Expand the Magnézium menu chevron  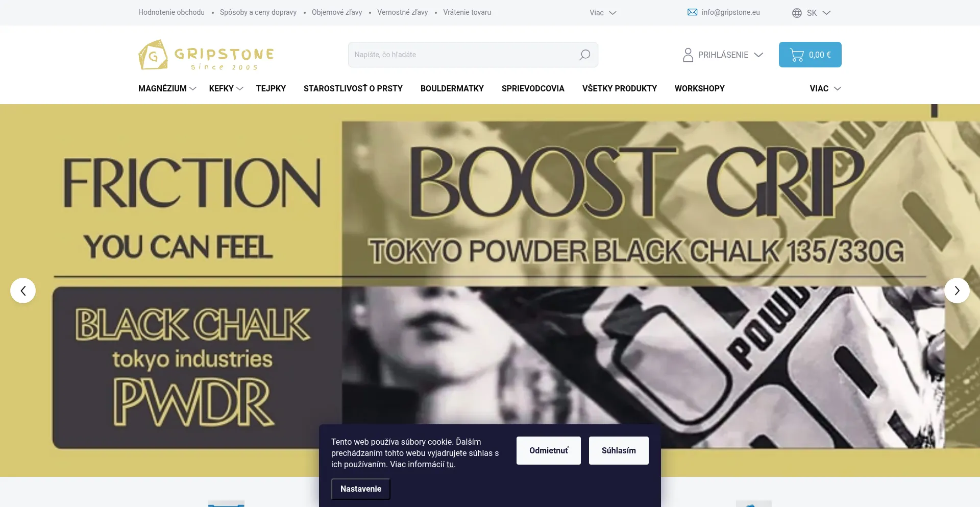click(193, 88)
